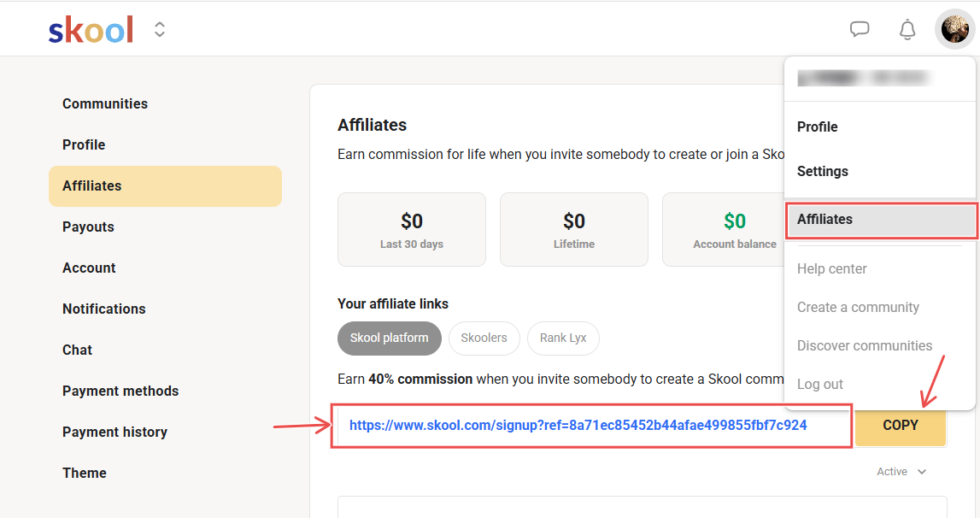Switch to Rank Lyx affiliate tab

[563, 338]
